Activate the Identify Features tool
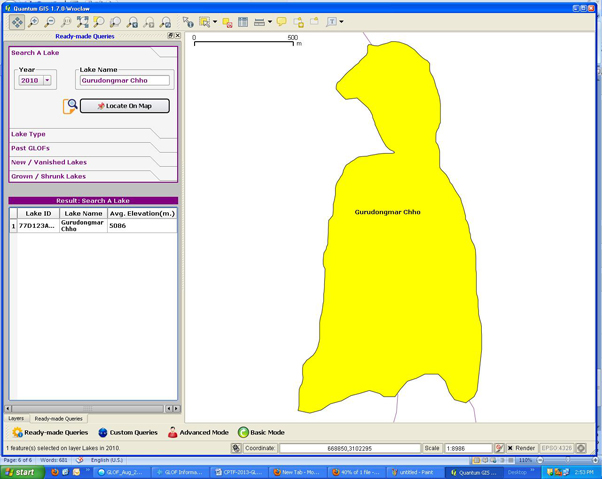This screenshot has height=479, width=602. point(188,22)
